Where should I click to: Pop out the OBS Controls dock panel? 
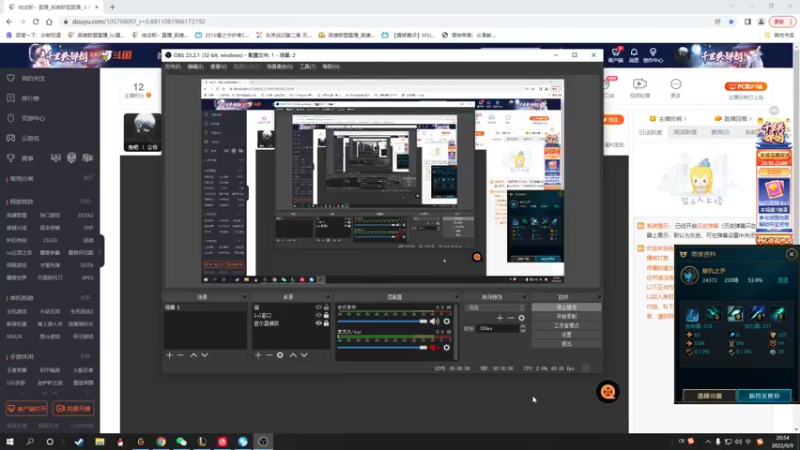pos(599,297)
